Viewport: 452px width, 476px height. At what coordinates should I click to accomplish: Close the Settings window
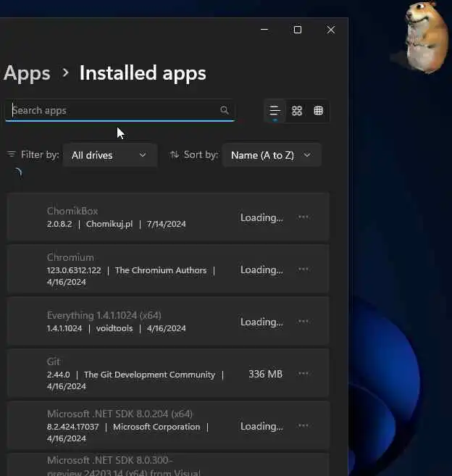coord(331,30)
